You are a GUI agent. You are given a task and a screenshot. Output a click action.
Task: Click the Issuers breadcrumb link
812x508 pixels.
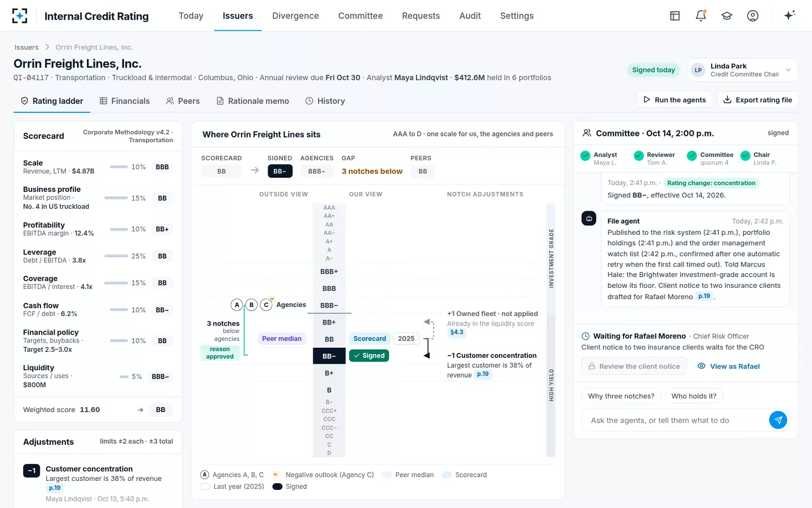click(27, 47)
